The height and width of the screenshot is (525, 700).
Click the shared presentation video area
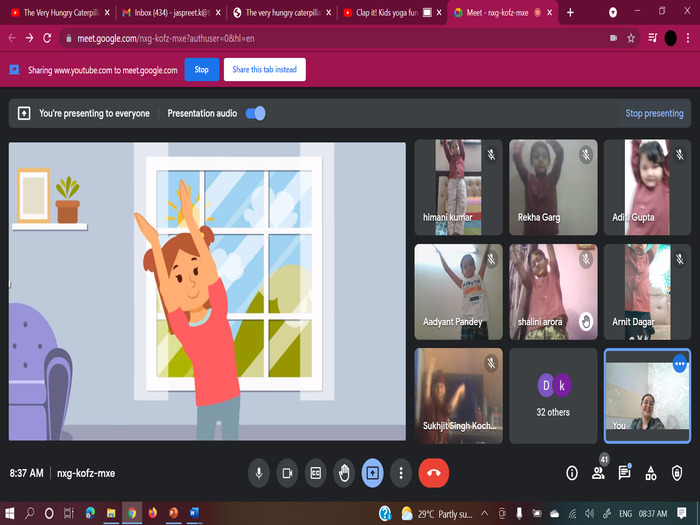click(207, 291)
